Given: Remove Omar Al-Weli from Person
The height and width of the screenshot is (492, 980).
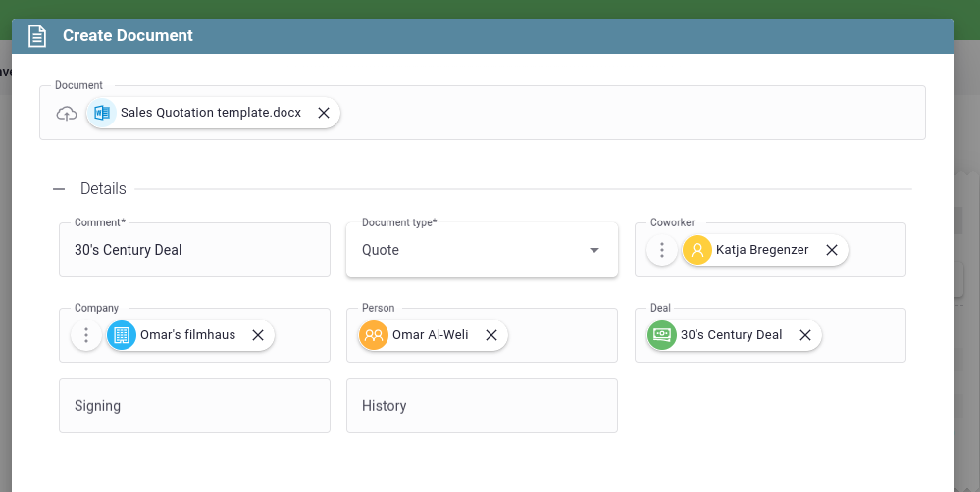Looking at the screenshot, I should pos(491,335).
